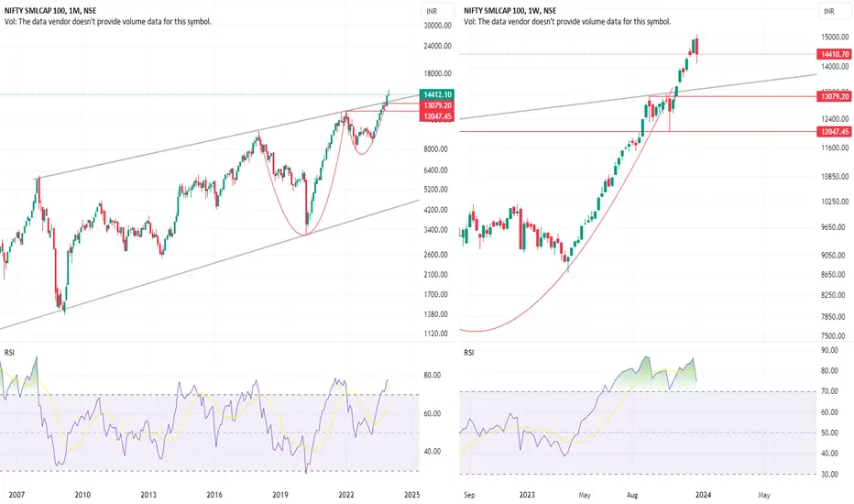Screen dimensions: 854x504
Task: Click the 2100.00 price scale value
Action: 436,275
